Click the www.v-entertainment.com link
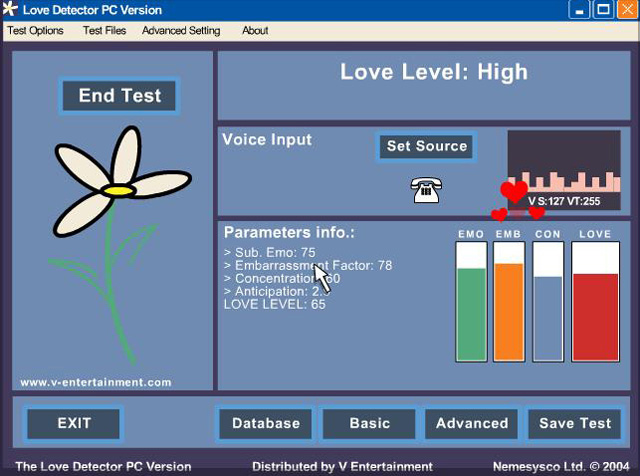This screenshot has width=640, height=476. (x=96, y=382)
